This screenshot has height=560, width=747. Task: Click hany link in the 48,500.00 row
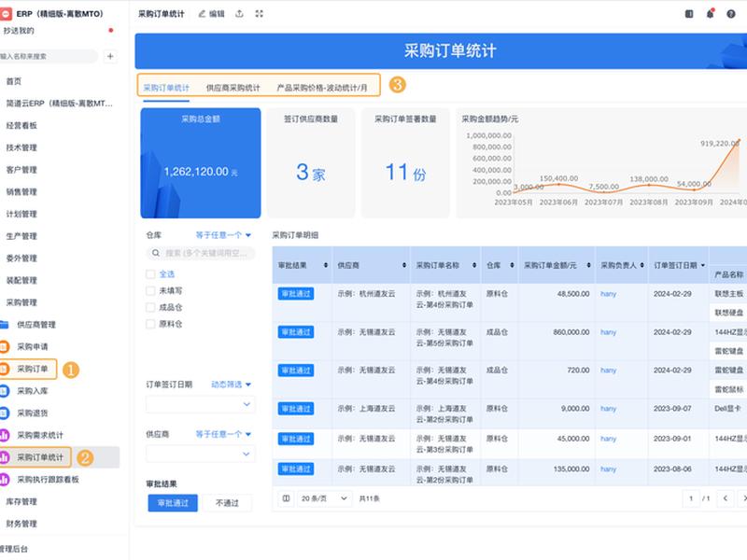(609, 294)
